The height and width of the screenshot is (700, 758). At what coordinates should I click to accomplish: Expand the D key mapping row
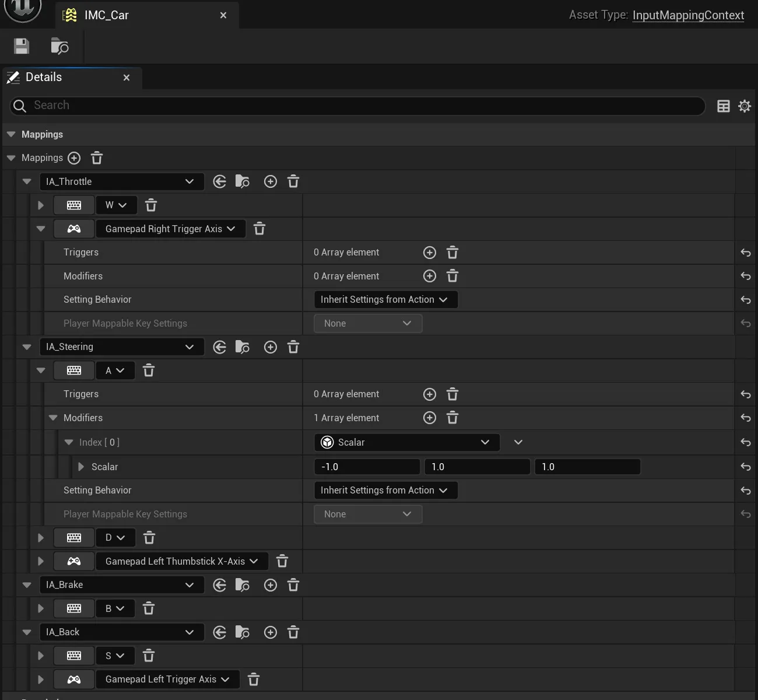pyautogui.click(x=40, y=538)
